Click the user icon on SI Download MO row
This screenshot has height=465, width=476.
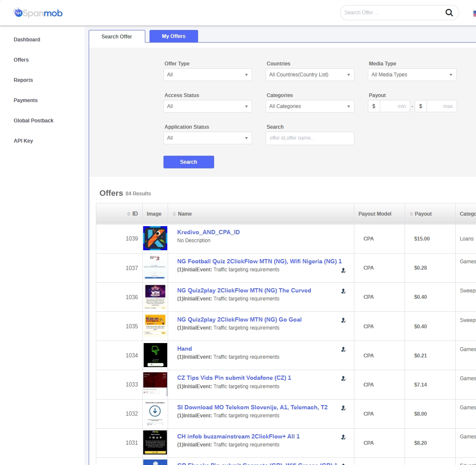(343, 408)
